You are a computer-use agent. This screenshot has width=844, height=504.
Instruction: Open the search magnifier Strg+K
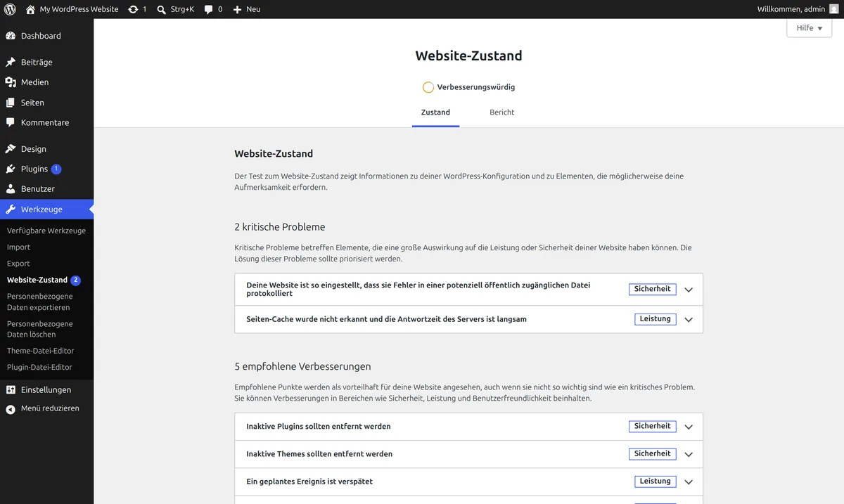(x=162, y=9)
